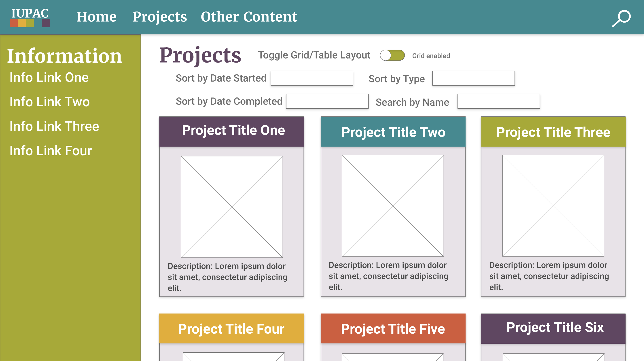
Task: Open the Other Content menu item
Action: click(249, 17)
